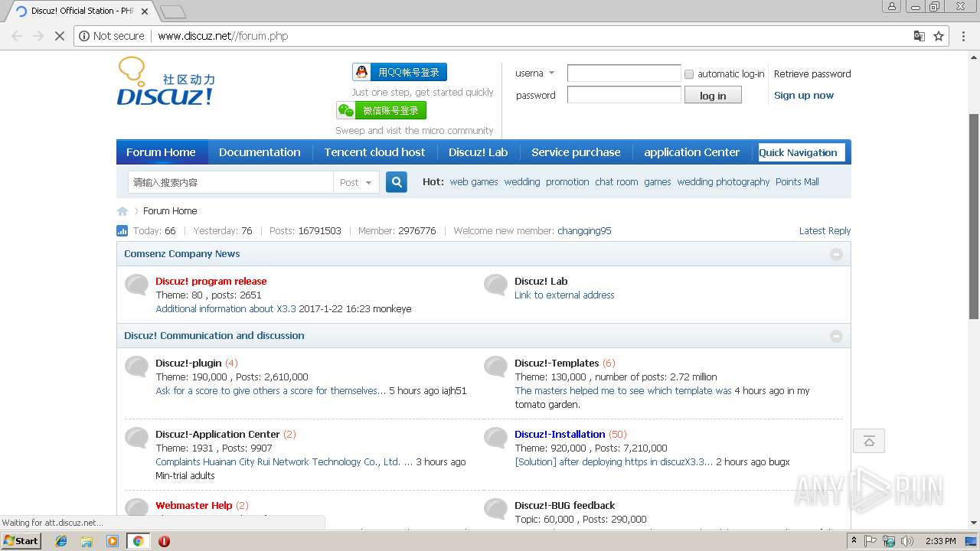Open the Discuz!-Installation forum link
980x551 pixels.
pos(560,435)
